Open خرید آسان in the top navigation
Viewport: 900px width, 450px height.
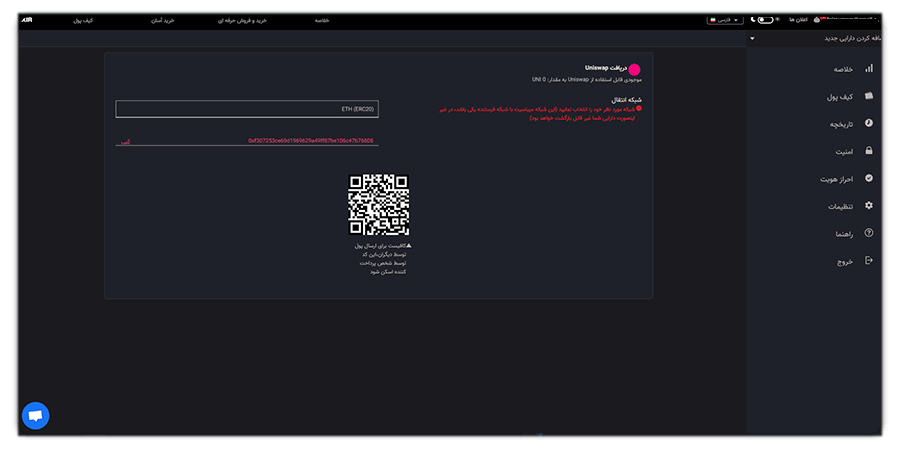click(162, 20)
